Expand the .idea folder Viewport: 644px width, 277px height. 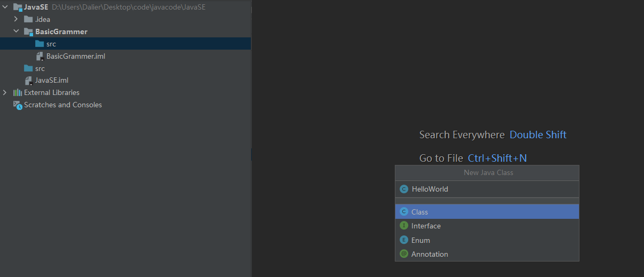tap(16, 19)
